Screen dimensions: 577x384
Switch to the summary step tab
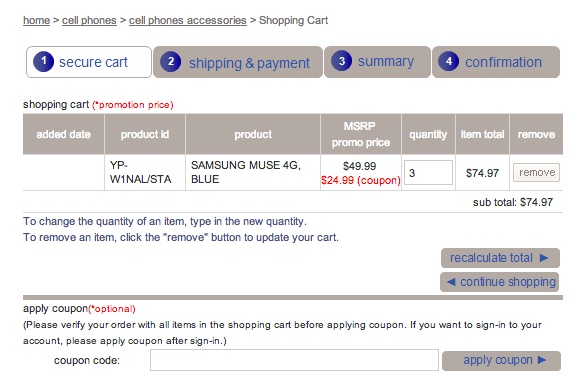(x=377, y=62)
